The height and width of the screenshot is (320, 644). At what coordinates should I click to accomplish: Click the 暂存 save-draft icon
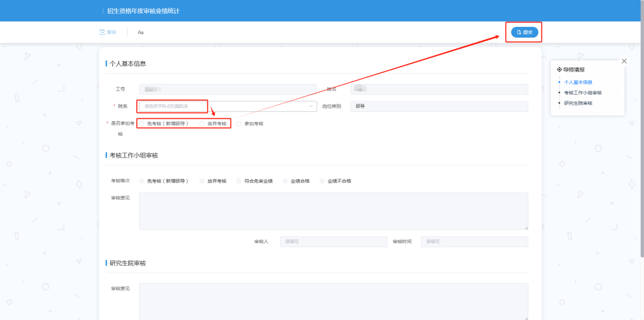pos(102,32)
